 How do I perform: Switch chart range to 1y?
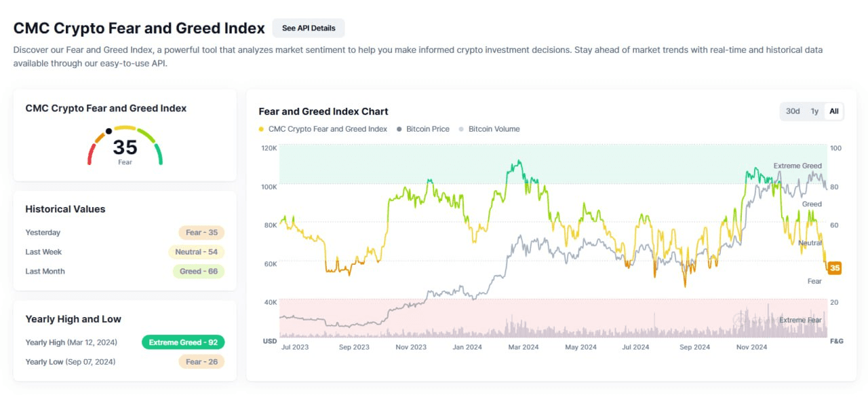coord(814,111)
